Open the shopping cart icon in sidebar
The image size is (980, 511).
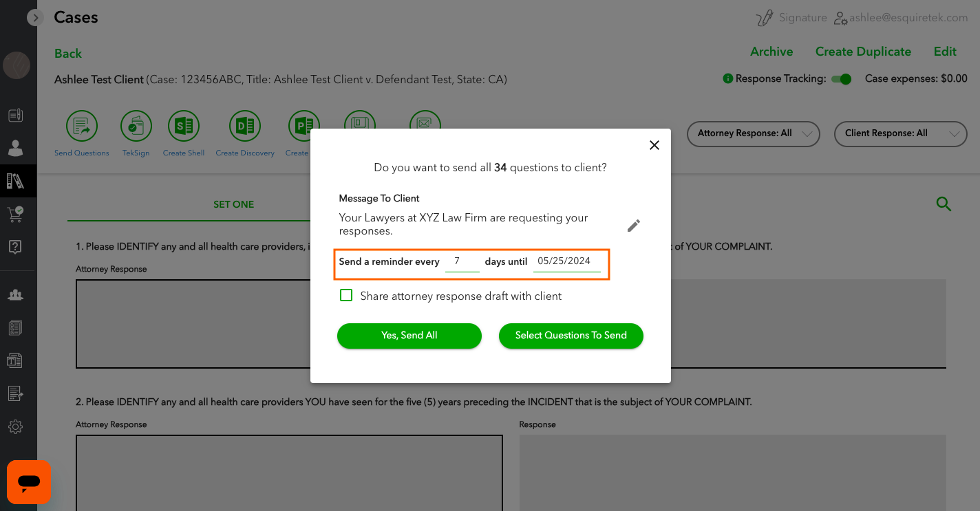[x=15, y=214]
